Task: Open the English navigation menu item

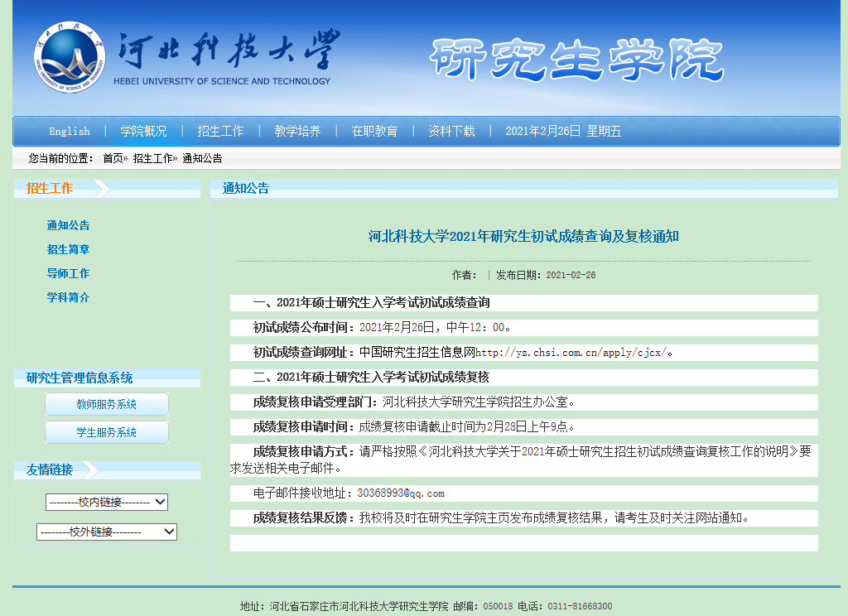Action: click(70, 131)
